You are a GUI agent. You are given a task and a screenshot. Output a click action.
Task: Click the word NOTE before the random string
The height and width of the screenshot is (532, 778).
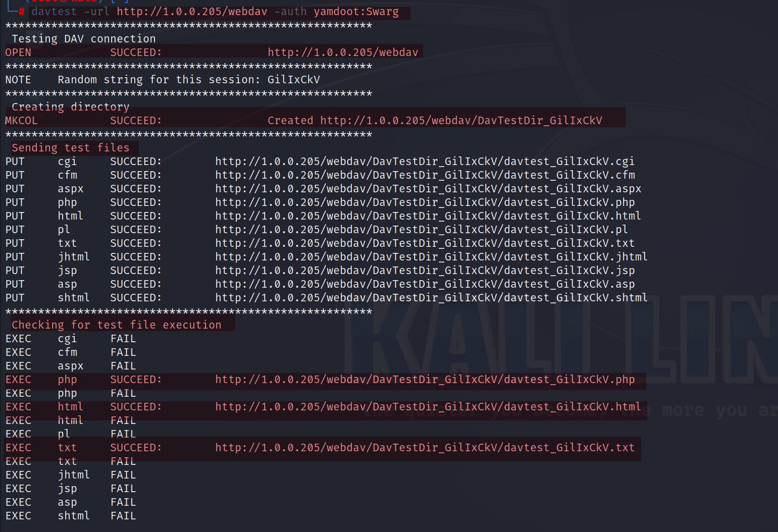(x=18, y=80)
